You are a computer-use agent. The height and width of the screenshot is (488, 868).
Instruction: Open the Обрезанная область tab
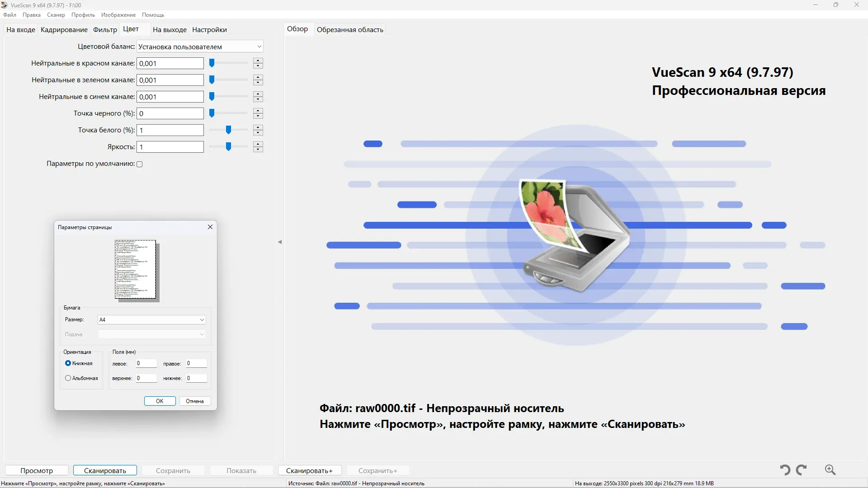coord(350,30)
